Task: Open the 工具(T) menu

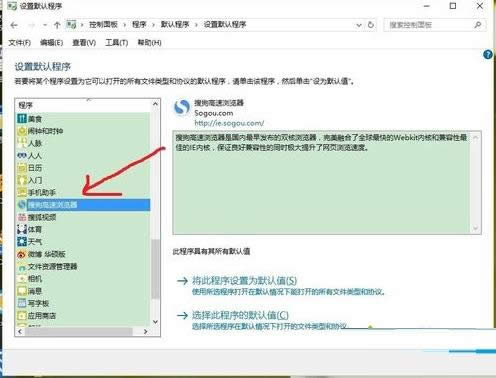Action: 116,43
